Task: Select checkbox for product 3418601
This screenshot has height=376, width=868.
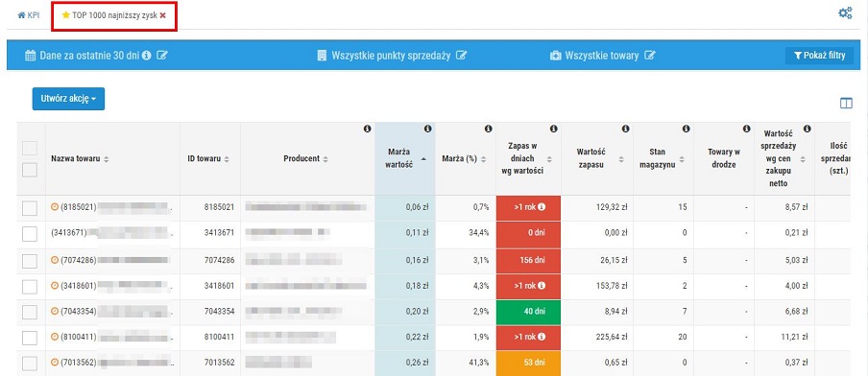Action: (30, 286)
